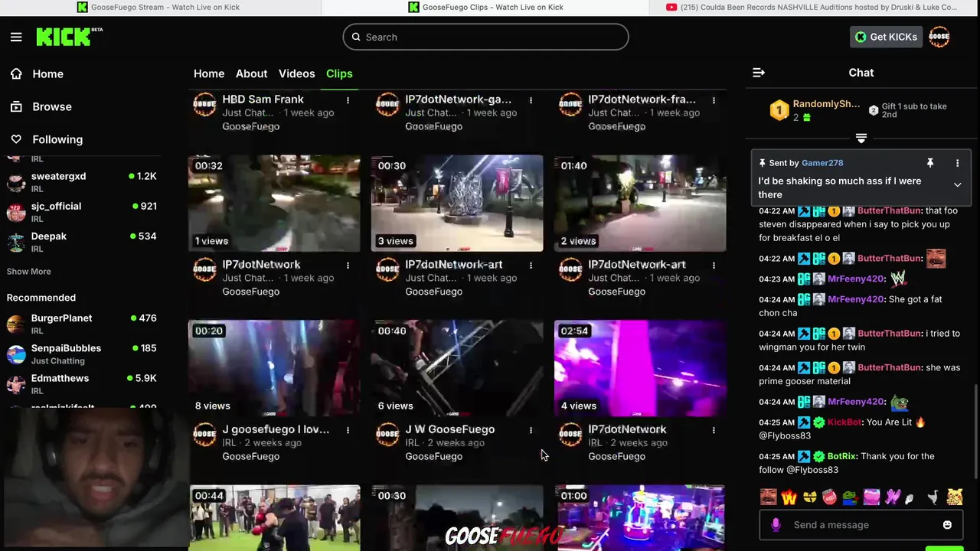Select the Clips channel tab
The width and height of the screenshot is (980, 551).
pyautogui.click(x=339, y=73)
